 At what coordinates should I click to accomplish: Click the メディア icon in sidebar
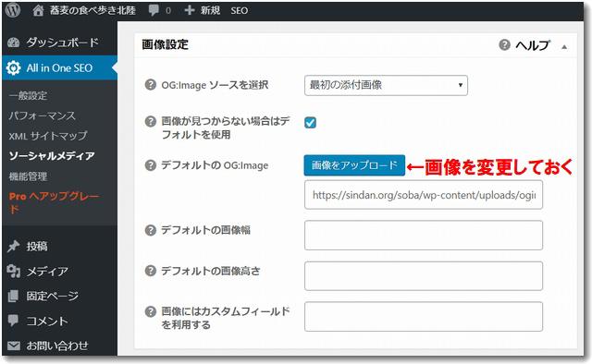(x=13, y=271)
